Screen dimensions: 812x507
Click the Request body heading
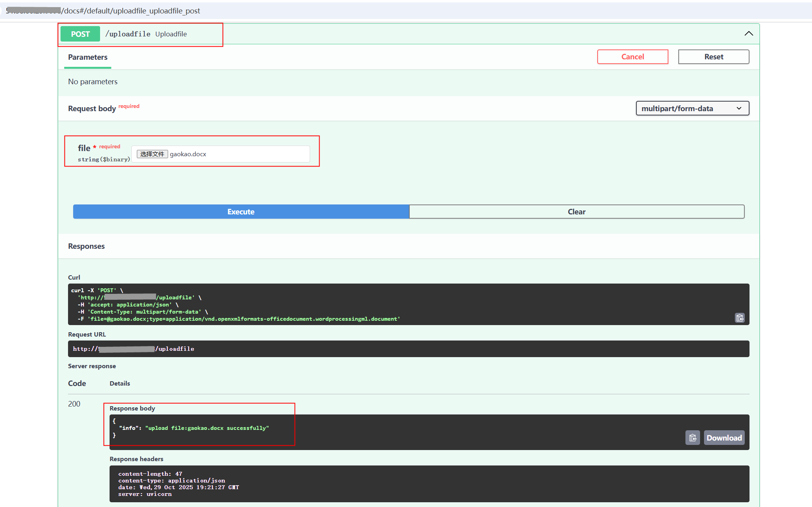92,108
